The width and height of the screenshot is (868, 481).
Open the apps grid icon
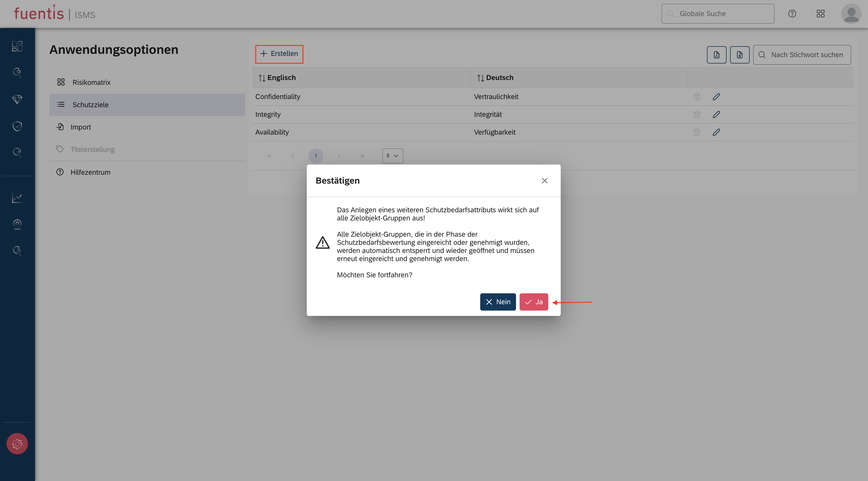[820, 13]
